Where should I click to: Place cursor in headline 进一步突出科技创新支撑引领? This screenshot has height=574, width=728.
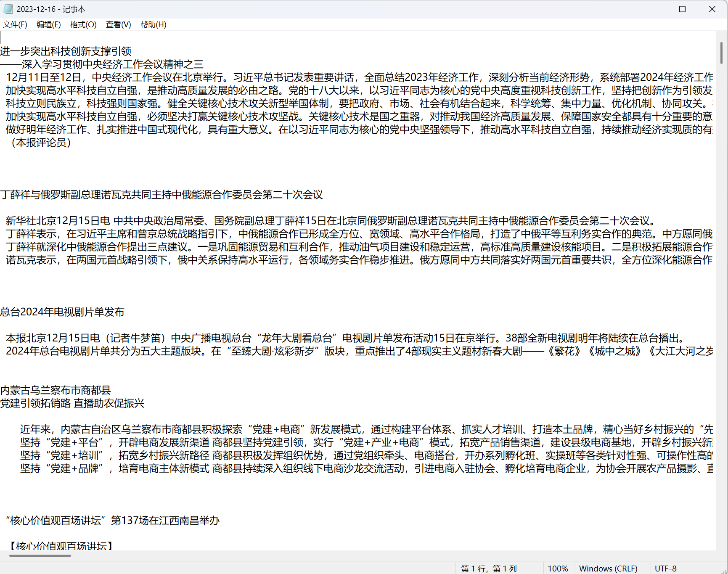click(x=66, y=51)
